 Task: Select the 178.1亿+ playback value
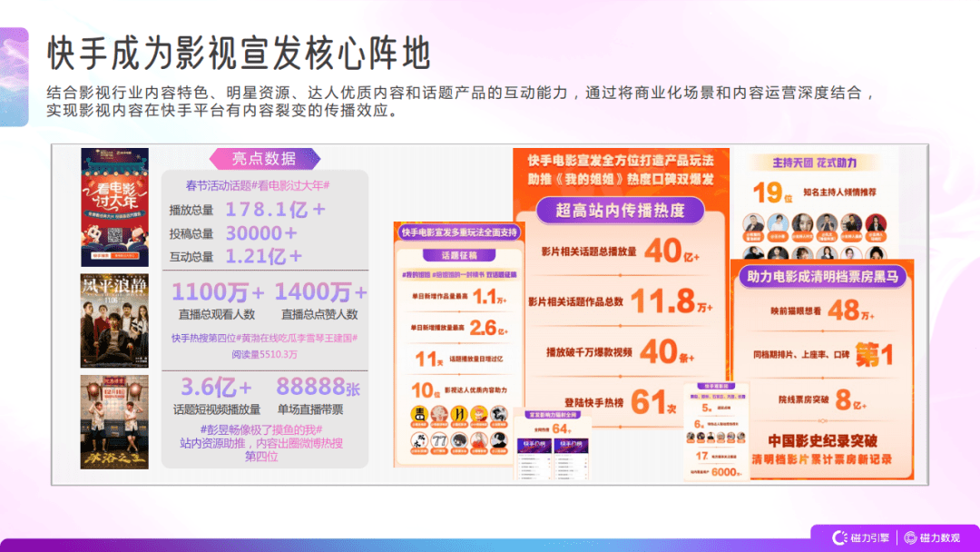click(276, 210)
